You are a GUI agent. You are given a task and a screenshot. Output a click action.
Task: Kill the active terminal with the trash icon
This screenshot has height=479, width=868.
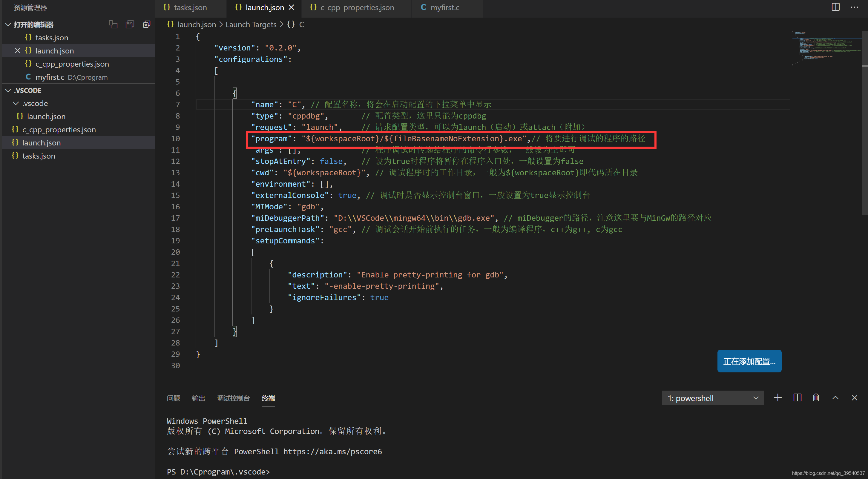point(816,397)
